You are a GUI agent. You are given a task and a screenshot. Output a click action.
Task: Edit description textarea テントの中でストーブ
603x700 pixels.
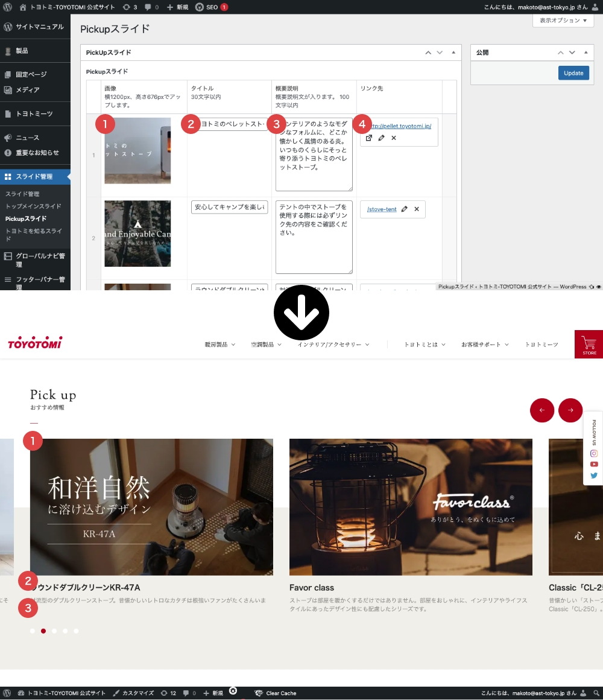[314, 237]
